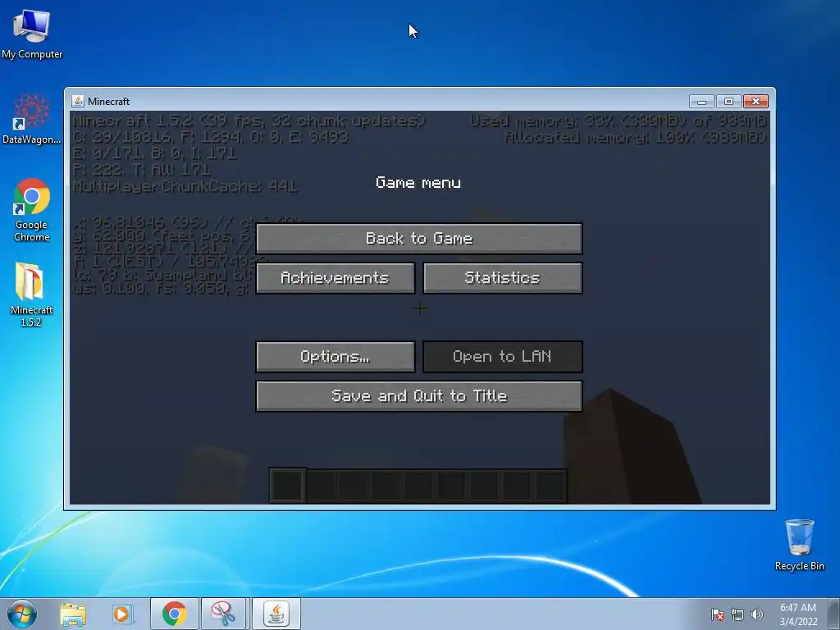Open Windows Explorer from the taskbar
840x630 pixels.
tap(73, 614)
